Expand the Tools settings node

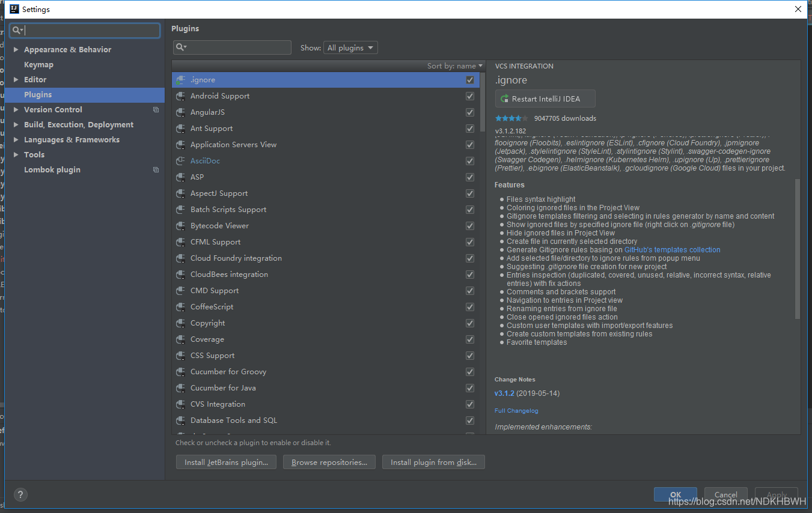tap(16, 155)
